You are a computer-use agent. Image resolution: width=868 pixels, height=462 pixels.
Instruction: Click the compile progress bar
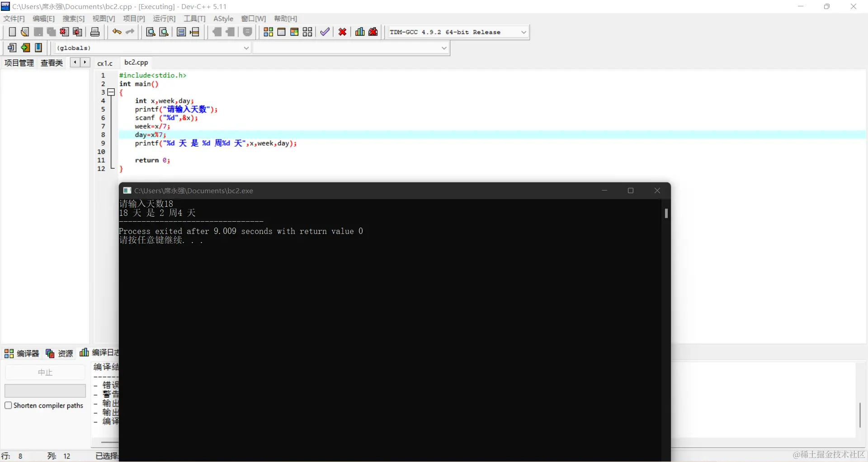tap(45, 391)
